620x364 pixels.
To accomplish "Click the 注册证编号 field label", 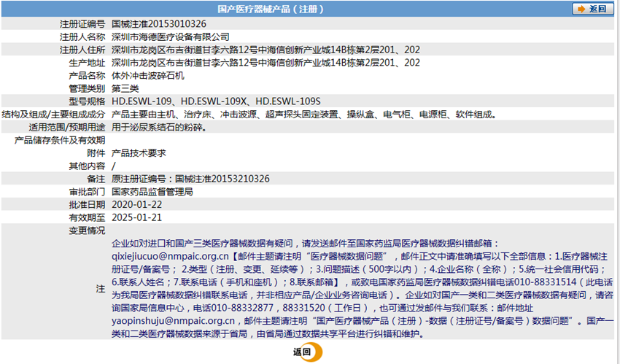I will pyautogui.click(x=82, y=24).
